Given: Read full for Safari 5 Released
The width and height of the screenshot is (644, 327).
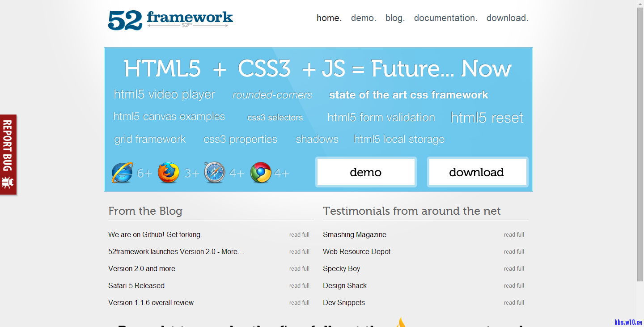Looking at the screenshot, I should pyautogui.click(x=299, y=286).
